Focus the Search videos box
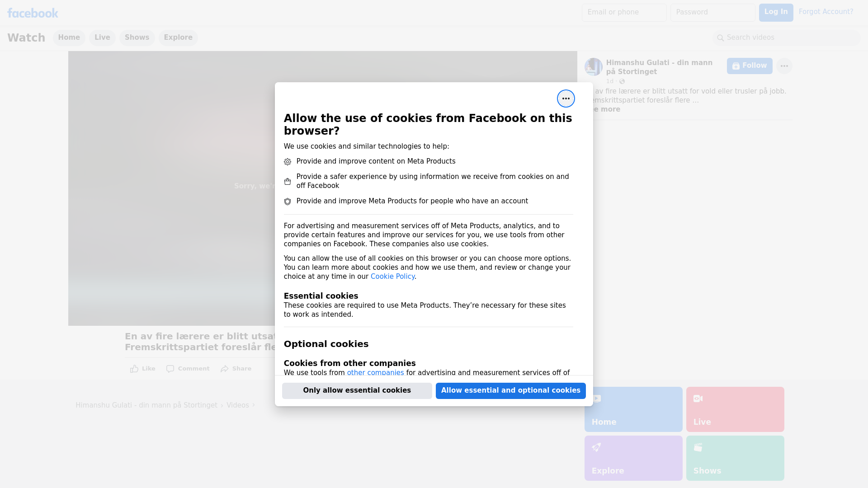Screen dimensions: 868x488 (786, 38)
